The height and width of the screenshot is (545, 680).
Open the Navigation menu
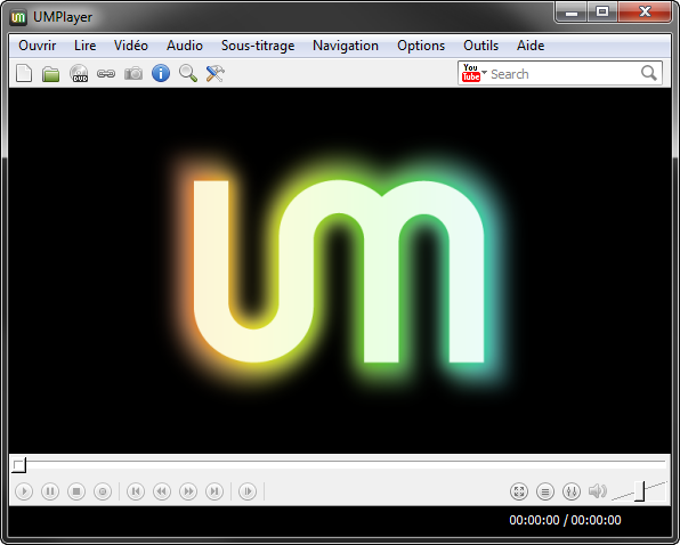(346, 46)
